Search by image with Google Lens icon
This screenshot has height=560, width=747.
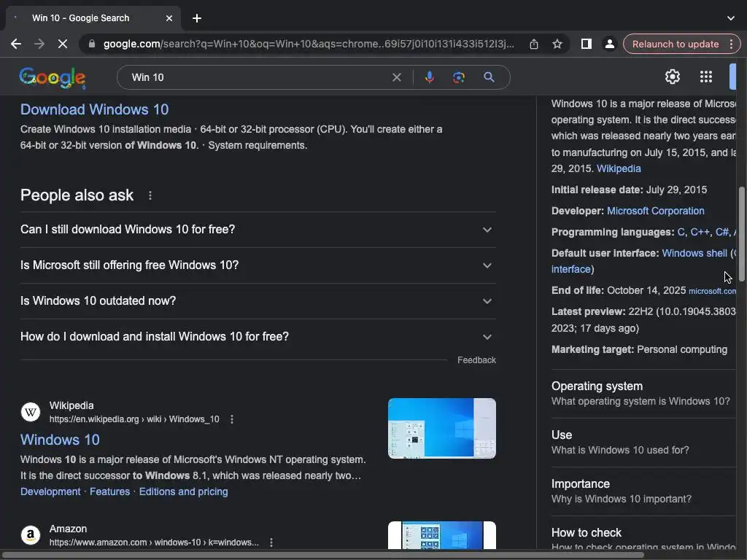[459, 77]
